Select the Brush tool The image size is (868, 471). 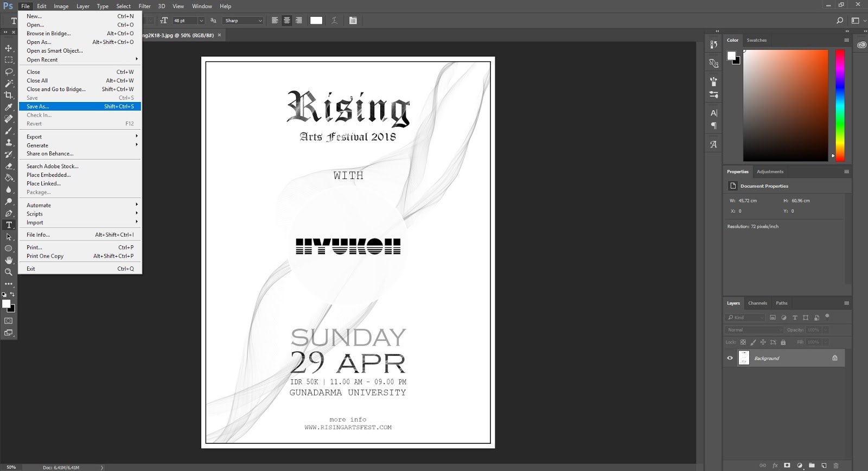coord(9,131)
